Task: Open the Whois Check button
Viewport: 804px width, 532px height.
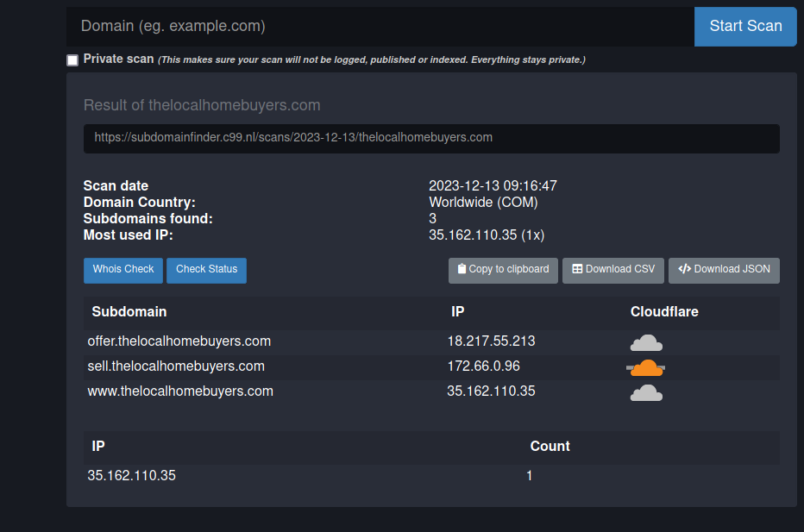Action: [x=123, y=270]
